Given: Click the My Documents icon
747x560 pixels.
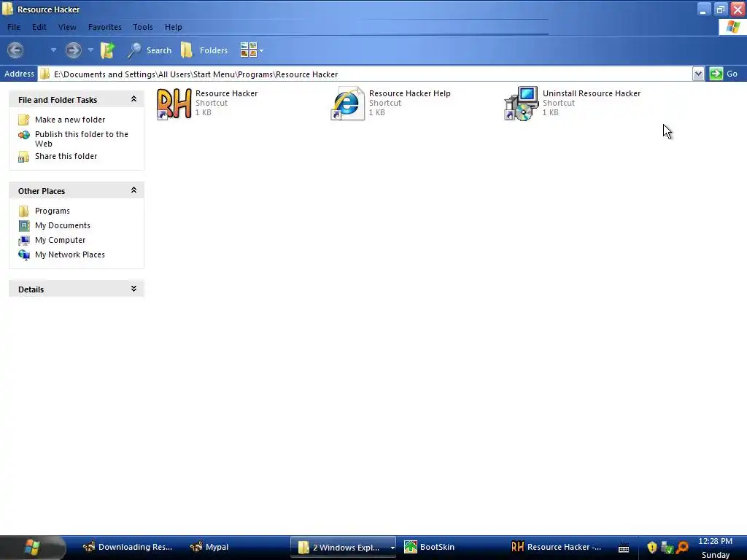Looking at the screenshot, I should click(24, 225).
